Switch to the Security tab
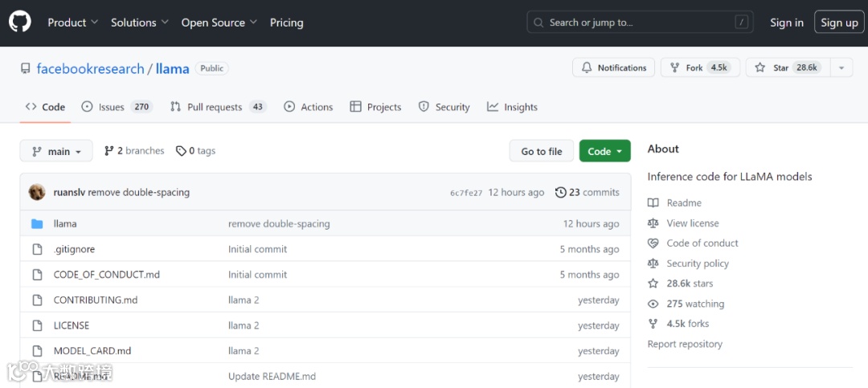This screenshot has width=868, height=388. click(444, 107)
